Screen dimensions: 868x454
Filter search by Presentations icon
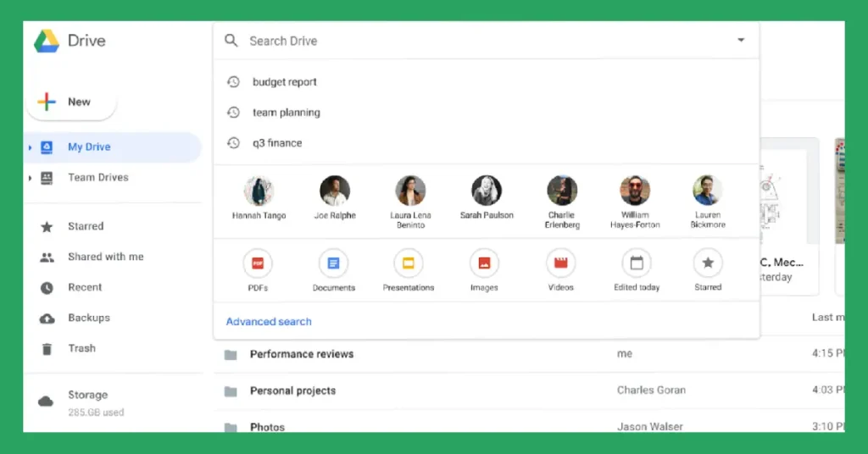(x=409, y=263)
